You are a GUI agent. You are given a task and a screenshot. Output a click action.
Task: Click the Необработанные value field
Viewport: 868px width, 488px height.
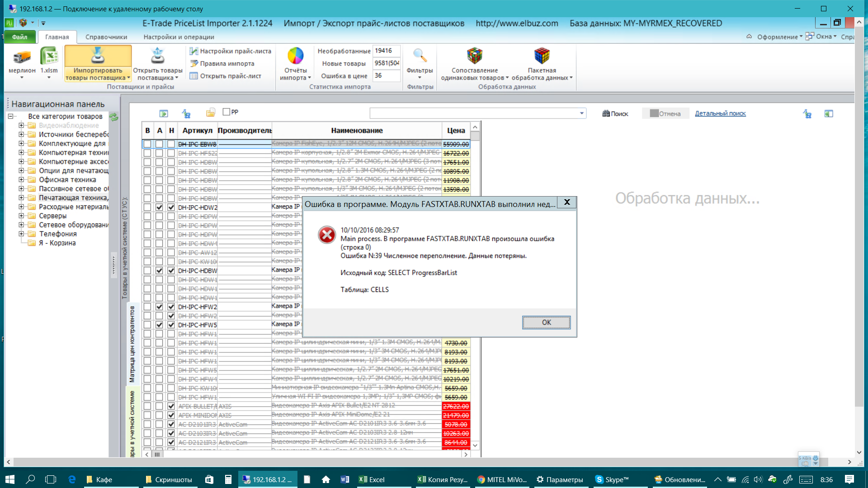[x=387, y=51]
